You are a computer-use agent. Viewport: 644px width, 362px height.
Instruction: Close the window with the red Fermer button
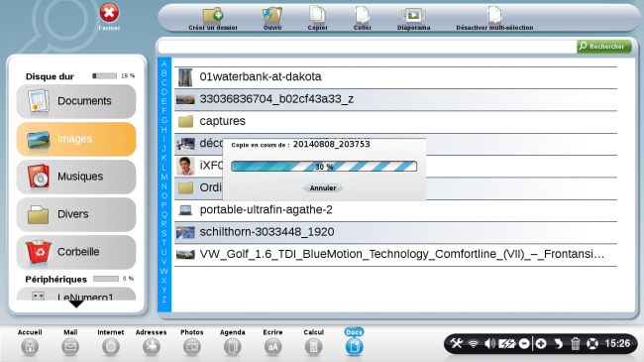[109, 13]
